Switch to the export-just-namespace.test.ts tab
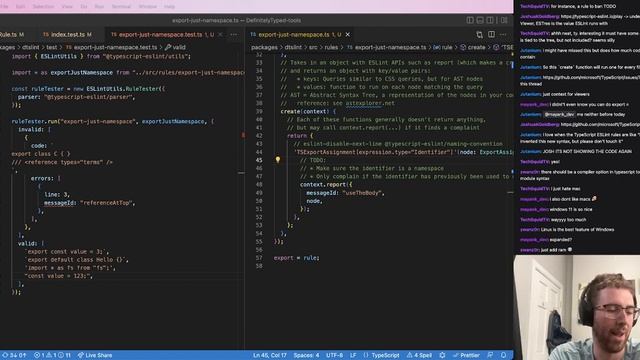Screen dimensions: 640x360 (162, 35)
